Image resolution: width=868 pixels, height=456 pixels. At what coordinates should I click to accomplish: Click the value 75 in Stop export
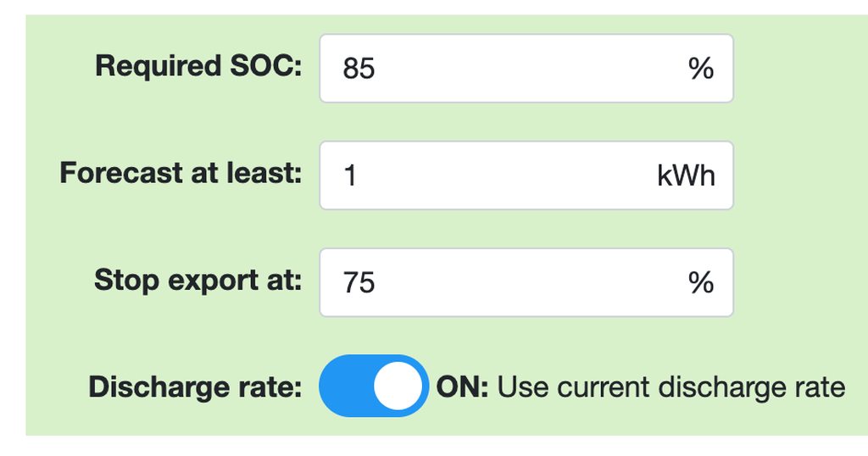point(359,282)
